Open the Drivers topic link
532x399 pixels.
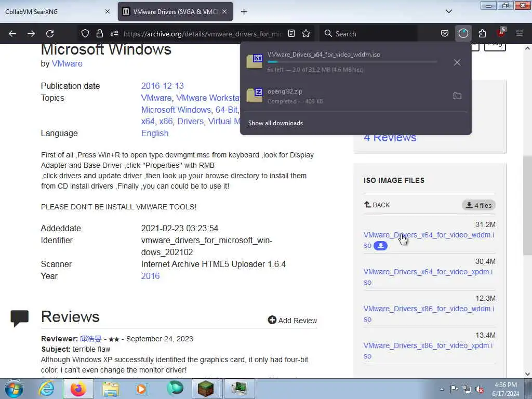coord(190,122)
